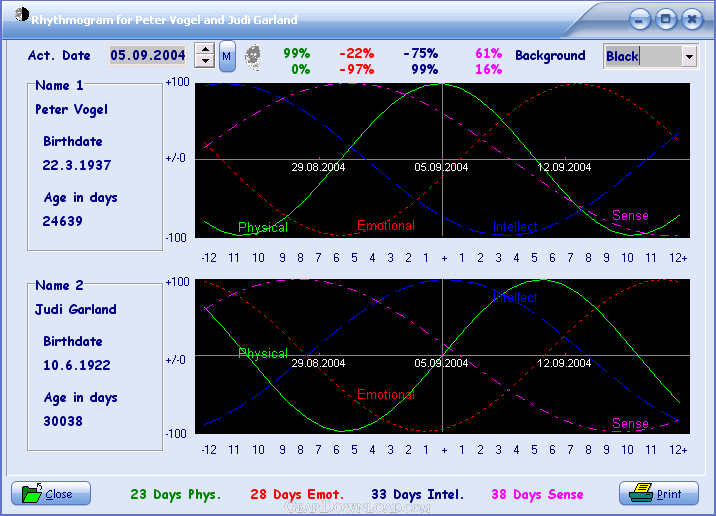The height and width of the screenshot is (516, 716).
Task: Click Physical label in Judi Garland chart
Action: tap(263, 354)
